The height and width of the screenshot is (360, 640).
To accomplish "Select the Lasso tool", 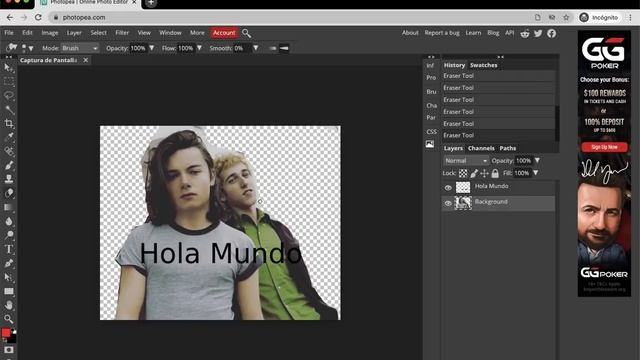I will click(x=9, y=96).
